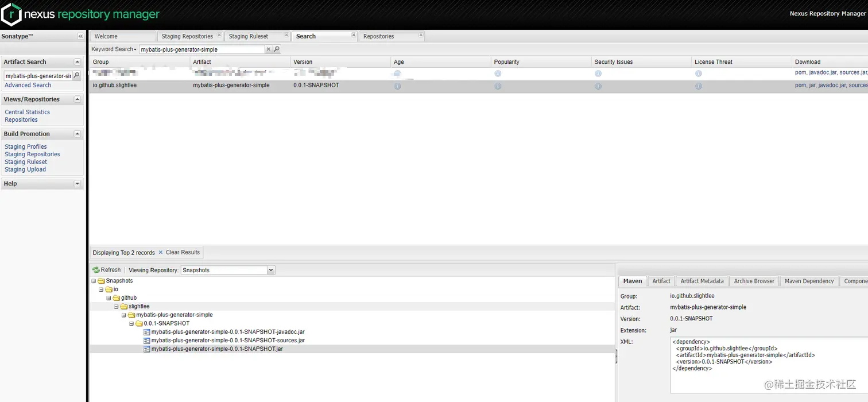
Task: Sort results by the Group column header
Action: tap(139, 62)
